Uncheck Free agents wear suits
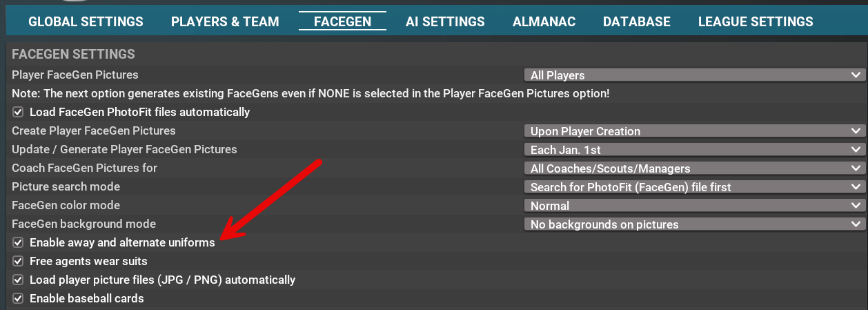Screen dimensions: 868x310 point(19,262)
